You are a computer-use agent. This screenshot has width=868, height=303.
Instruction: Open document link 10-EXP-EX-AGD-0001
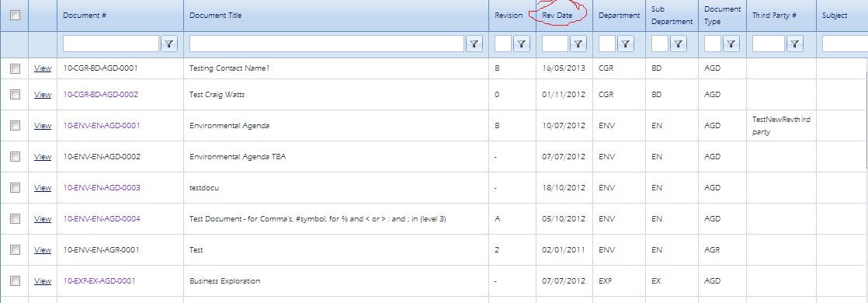click(99, 280)
